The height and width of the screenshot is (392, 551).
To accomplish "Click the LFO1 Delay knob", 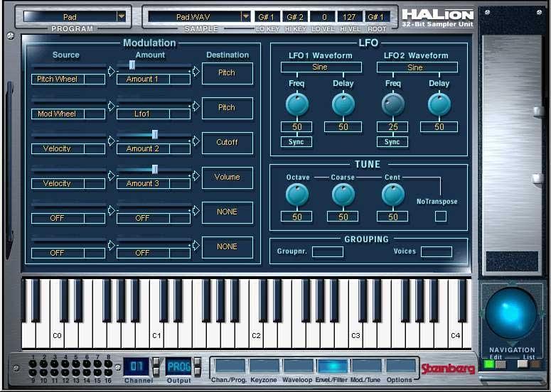I will coord(343,105).
